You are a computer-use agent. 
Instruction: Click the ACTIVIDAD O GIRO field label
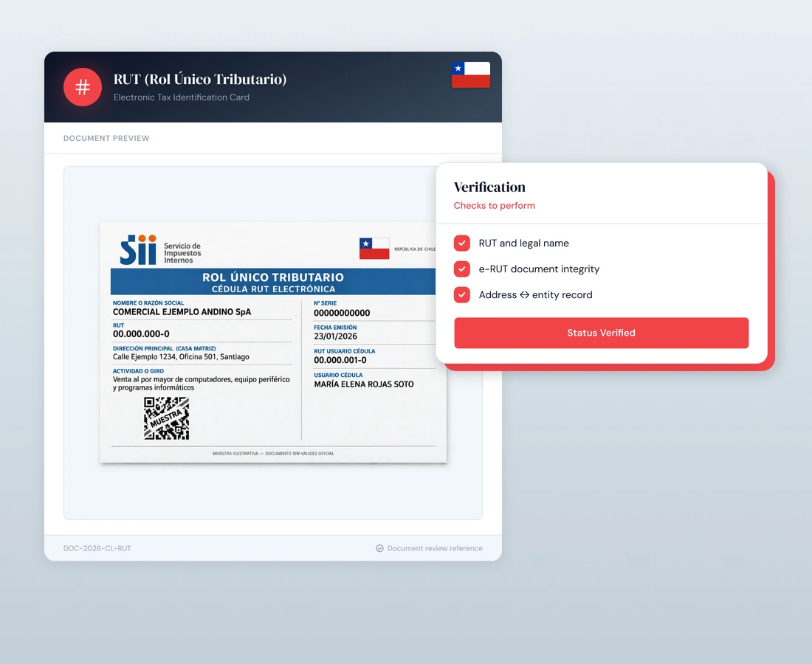tap(138, 371)
